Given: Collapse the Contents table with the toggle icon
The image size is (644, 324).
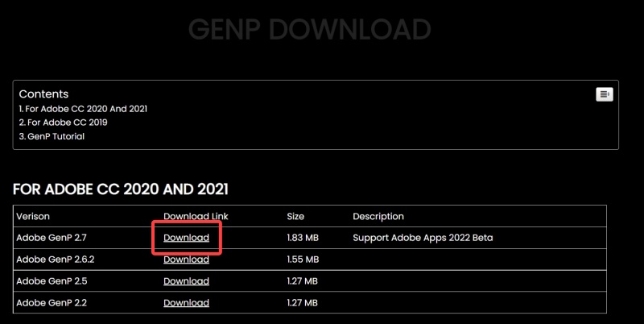Looking at the screenshot, I should coord(605,94).
